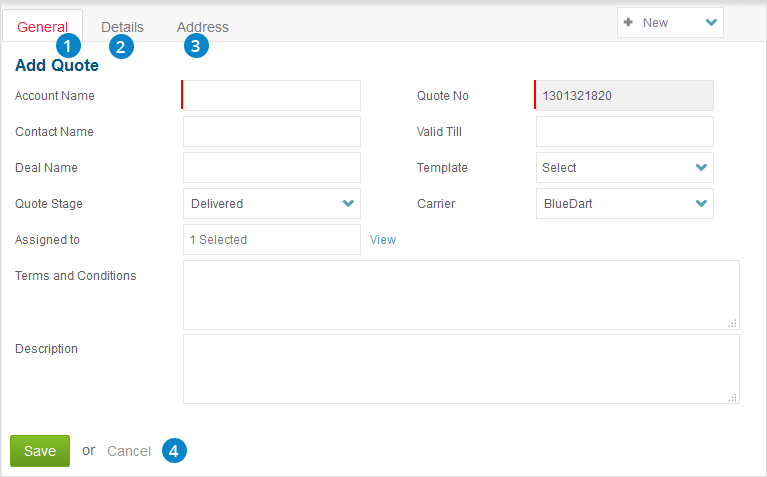Image resolution: width=767 pixels, height=477 pixels.
Task: Click the Cancel link
Action: 129,451
